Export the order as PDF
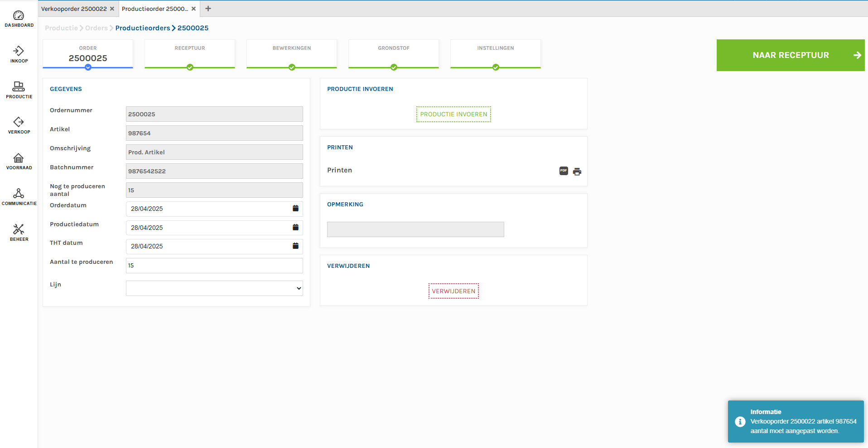Viewport: 868px width, 448px height. 564,171
